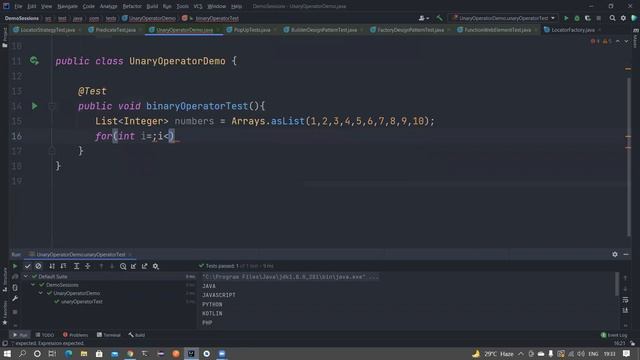Image resolution: width=640 pixels, height=360 pixels.
Task: Sort test results alphabetically
Action: [52, 266]
